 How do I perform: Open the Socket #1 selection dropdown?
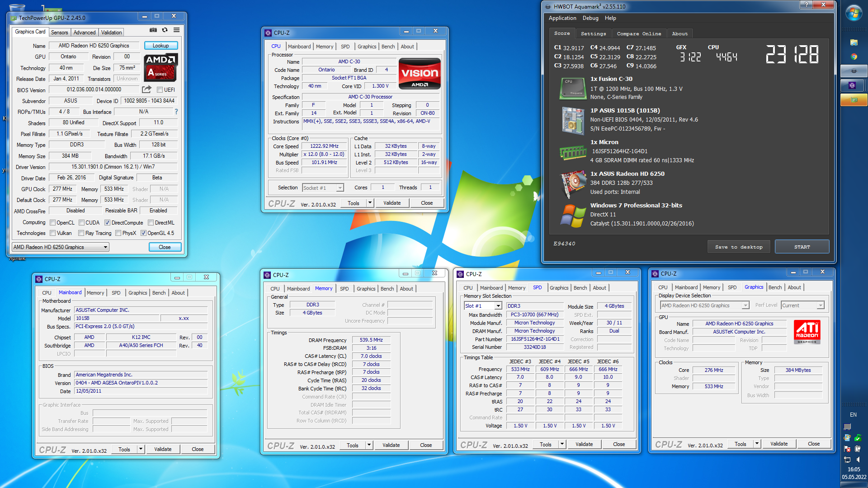(x=323, y=188)
